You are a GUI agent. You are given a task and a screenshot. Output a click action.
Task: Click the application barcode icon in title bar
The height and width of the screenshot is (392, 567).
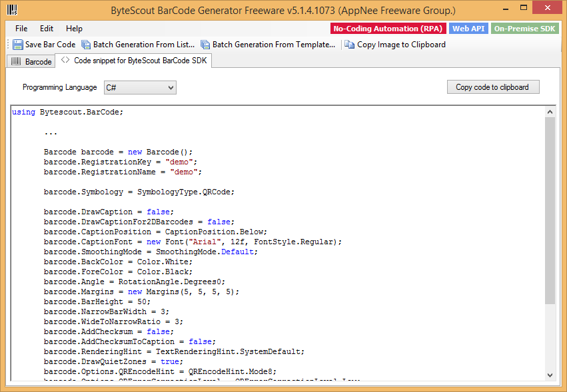[x=12, y=10]
